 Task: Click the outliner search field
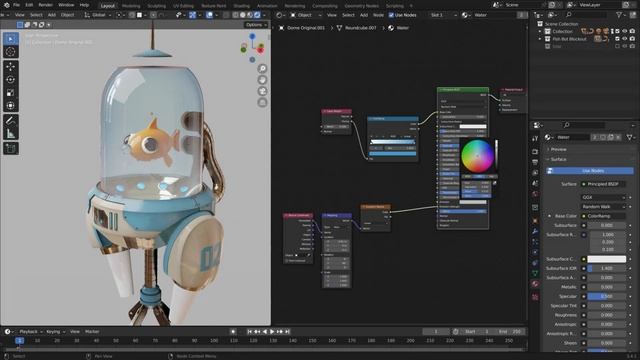(586, 15)
